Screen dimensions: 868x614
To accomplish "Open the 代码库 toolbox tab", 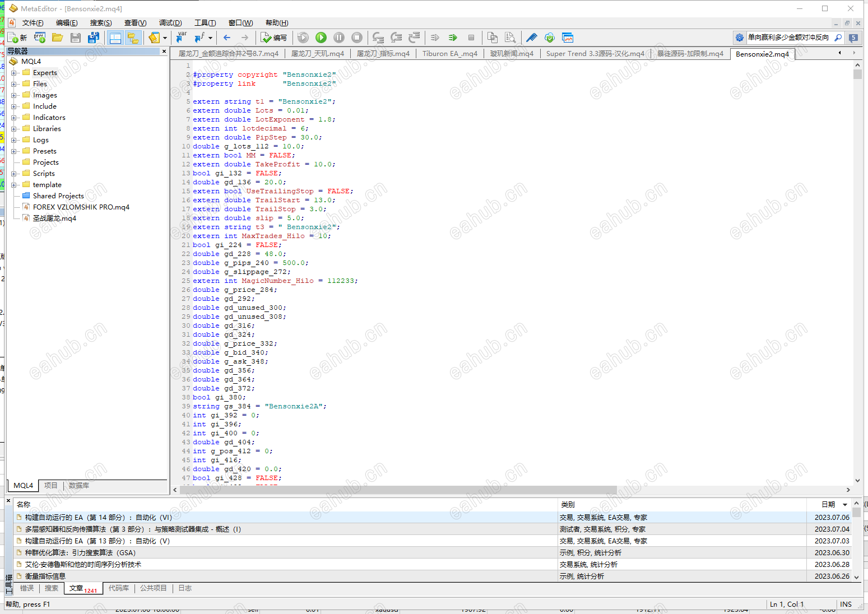I will pyautogui.click(x=119, y=588).
